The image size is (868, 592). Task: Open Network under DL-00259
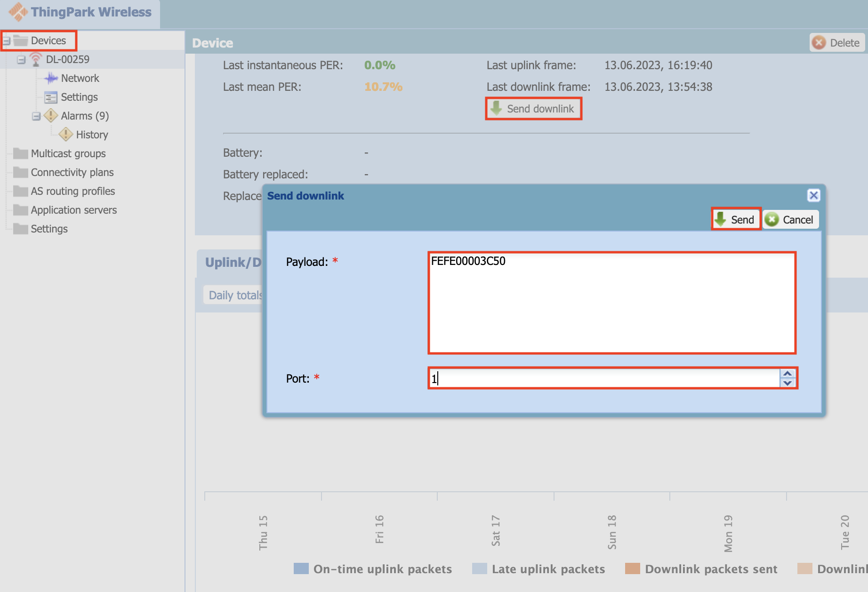point(80,78)
